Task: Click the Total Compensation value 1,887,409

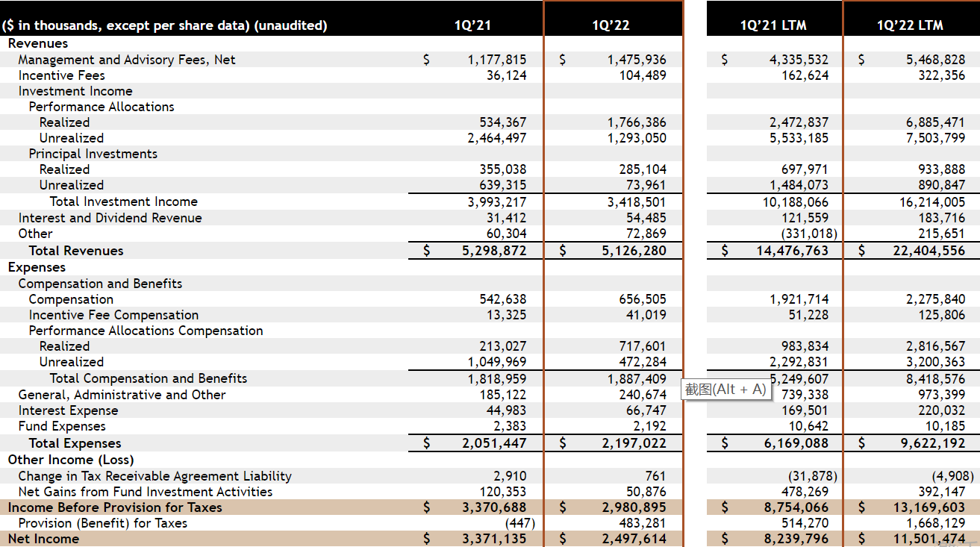Action: pos(637,378)
